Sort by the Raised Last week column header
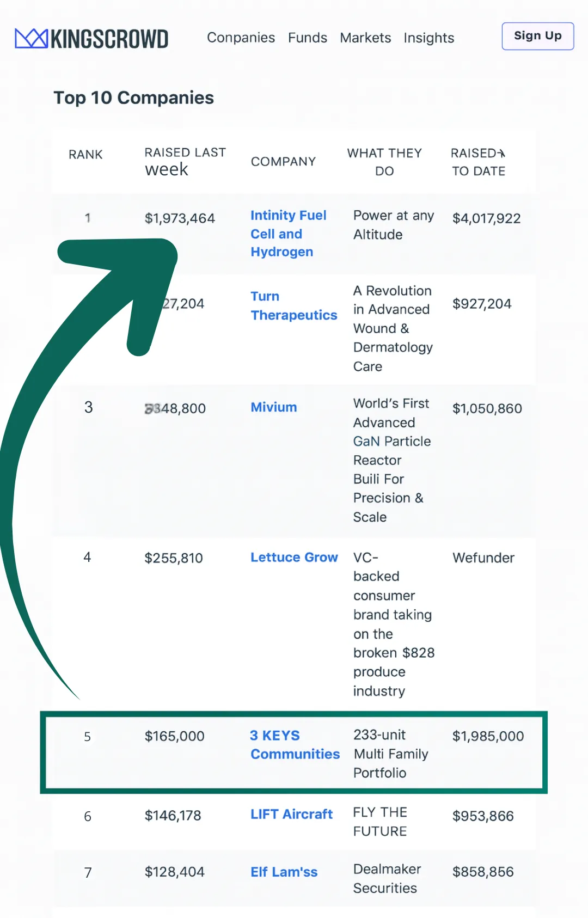This screenshot has width=588, height=918. pyautogui.click(x=185, y=161)
